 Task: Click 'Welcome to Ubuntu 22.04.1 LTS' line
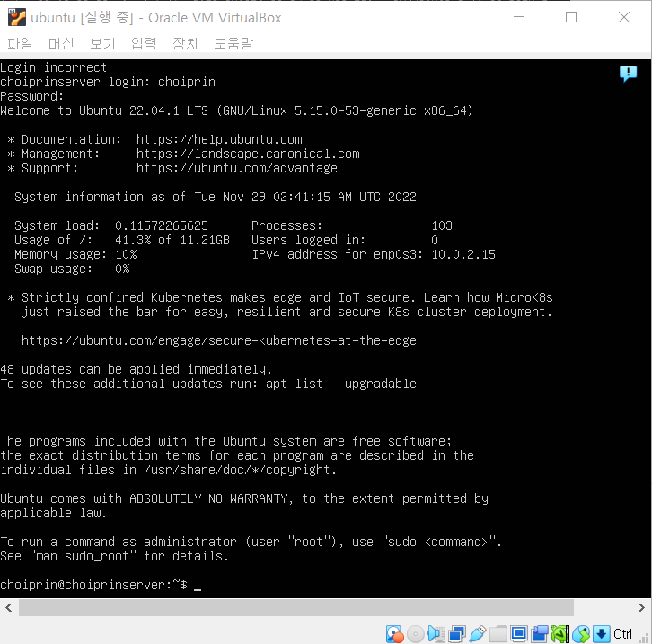[236, 110]
